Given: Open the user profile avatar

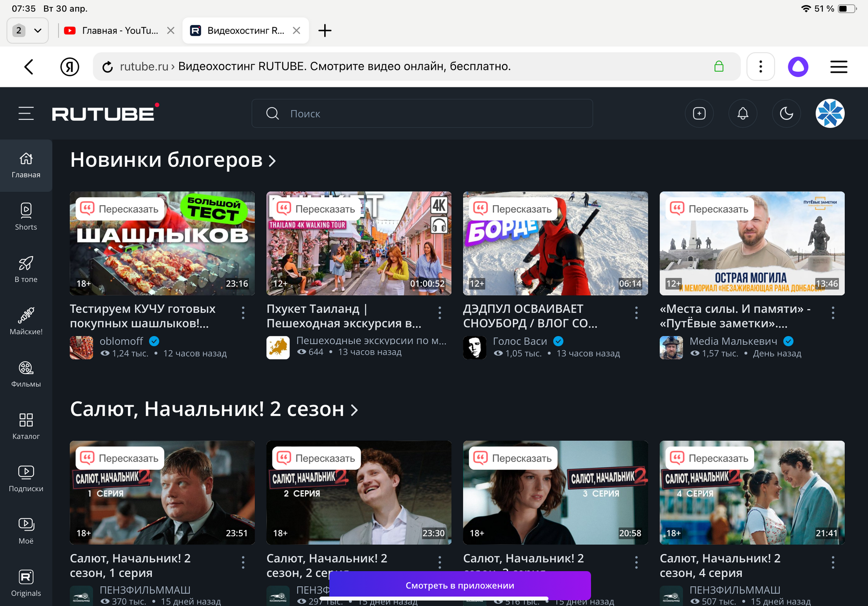Looking at the screenshot, I should tap(830, 113).
